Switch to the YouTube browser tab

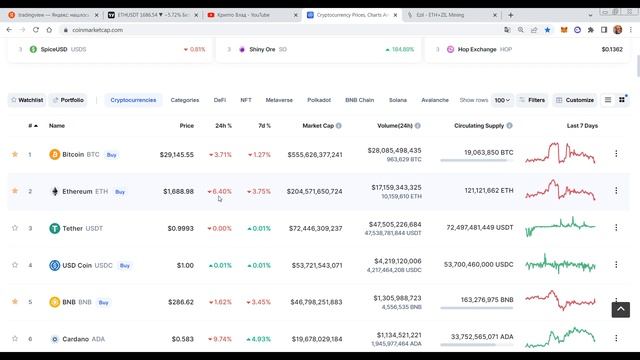(253, 15)
